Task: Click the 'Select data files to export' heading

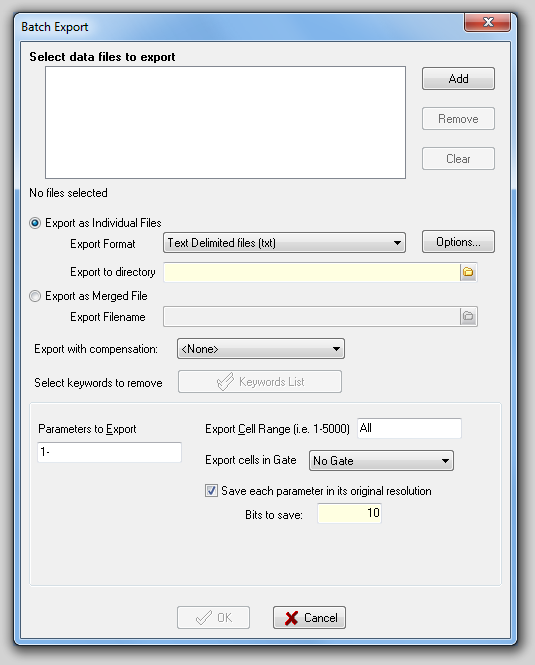Action: [x=102, y=57]
